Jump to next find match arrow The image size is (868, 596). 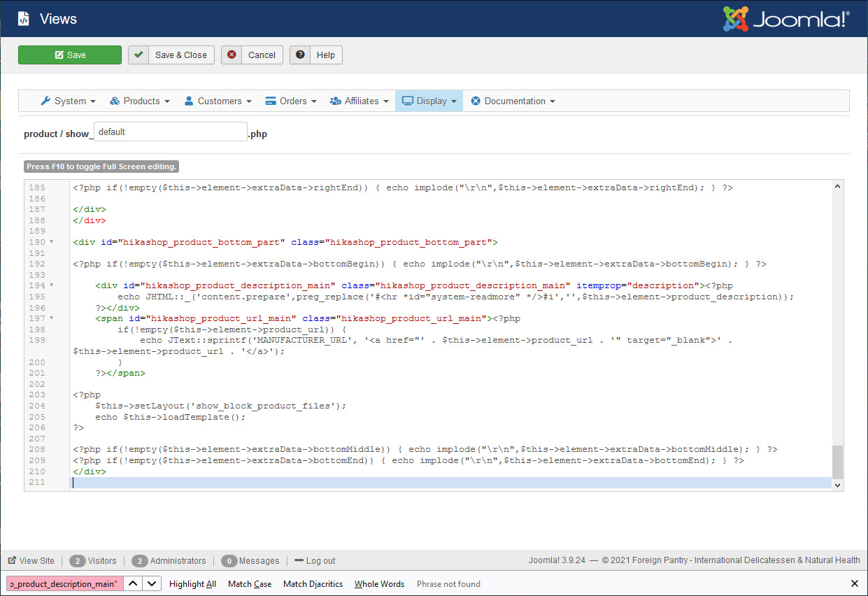pos(152,583)
